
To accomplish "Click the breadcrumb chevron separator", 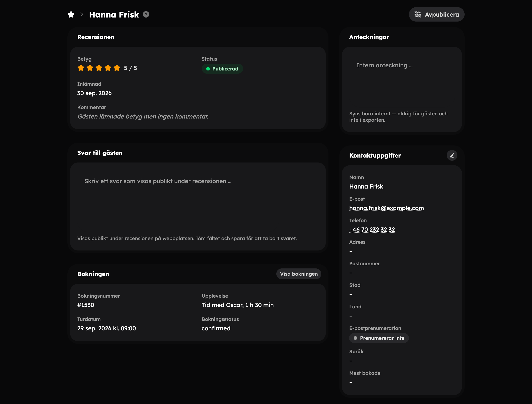I will 82,14.
